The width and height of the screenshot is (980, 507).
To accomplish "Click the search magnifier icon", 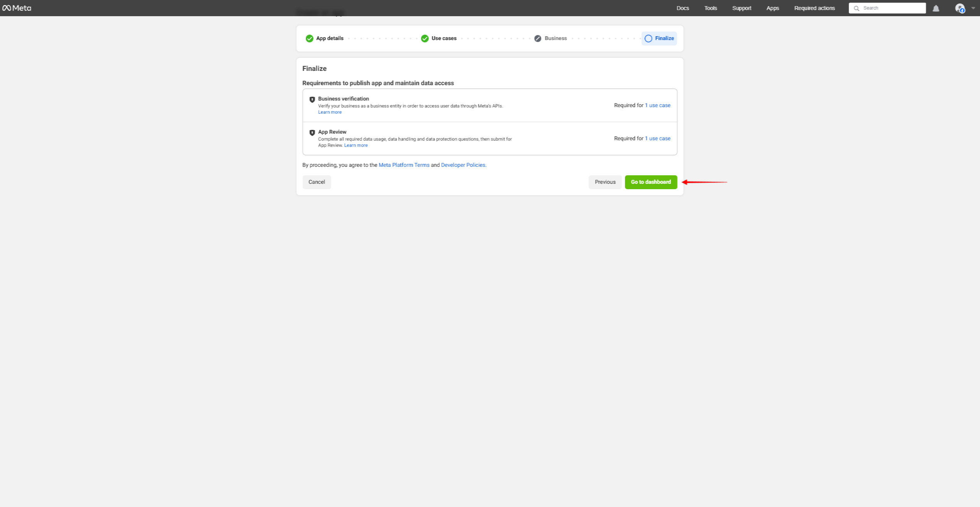I will [856, 8].
